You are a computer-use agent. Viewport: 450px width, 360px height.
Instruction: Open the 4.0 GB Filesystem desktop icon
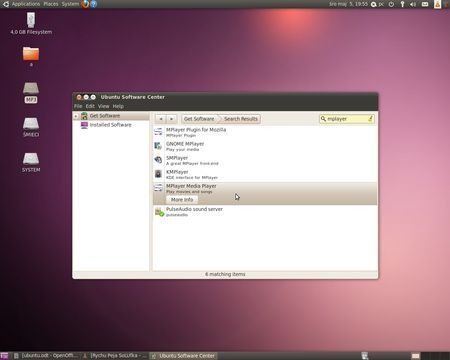31,23
